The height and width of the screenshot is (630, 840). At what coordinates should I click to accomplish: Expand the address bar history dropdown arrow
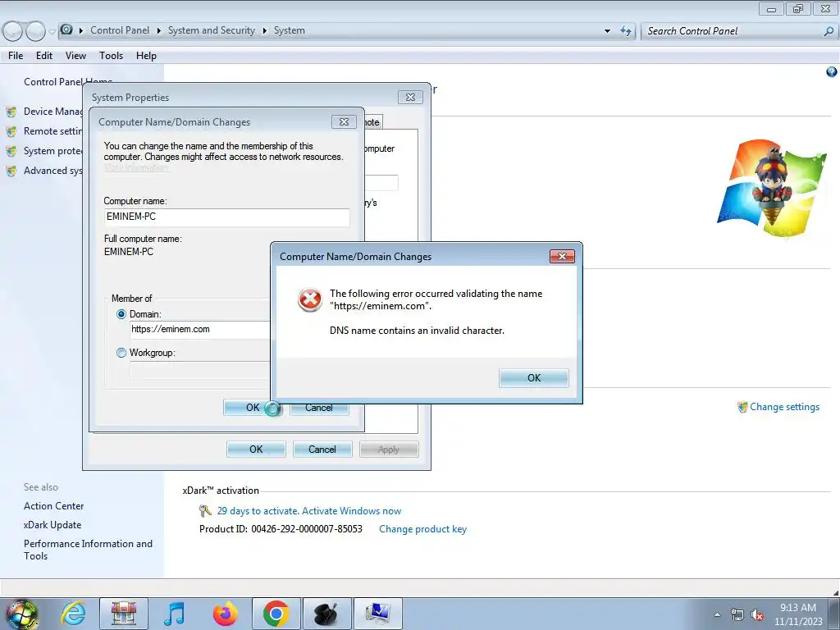click(x=607, y=31)
